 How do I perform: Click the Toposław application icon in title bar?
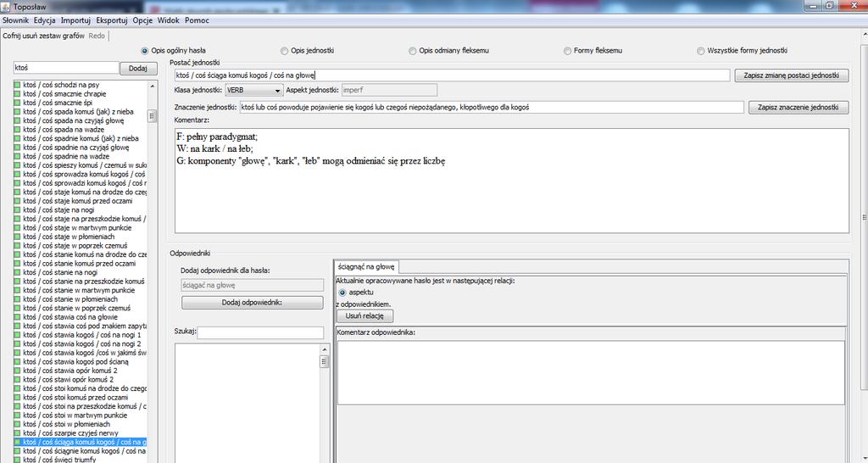[x=6, y=7]
